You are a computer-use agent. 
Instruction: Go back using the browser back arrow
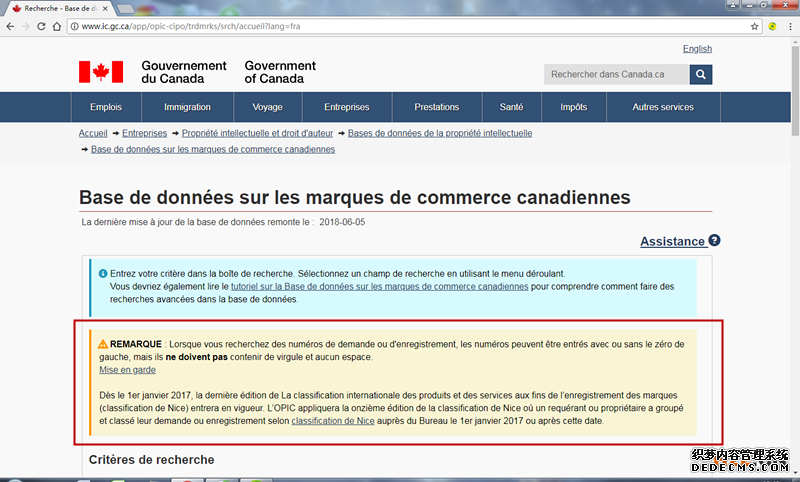tap(11, 26)
